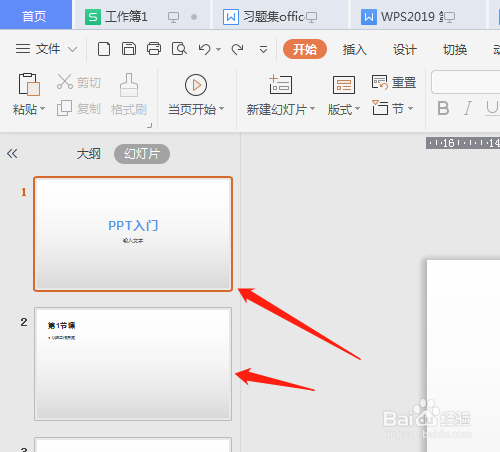Click the presentation mode icon on 工作簿1 tab
Screen dimensions: 500x452
point(173,17)
